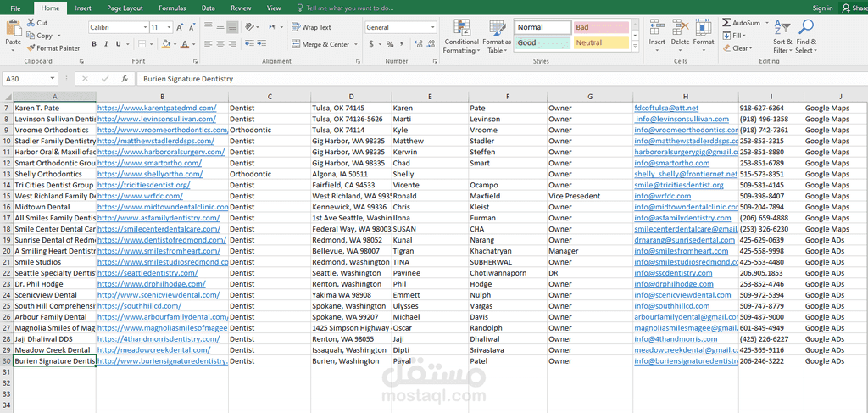This screenshot has width=868, height=413.
Task: Turn off the highlighted Bottom Align button
Action: point(232,26)
